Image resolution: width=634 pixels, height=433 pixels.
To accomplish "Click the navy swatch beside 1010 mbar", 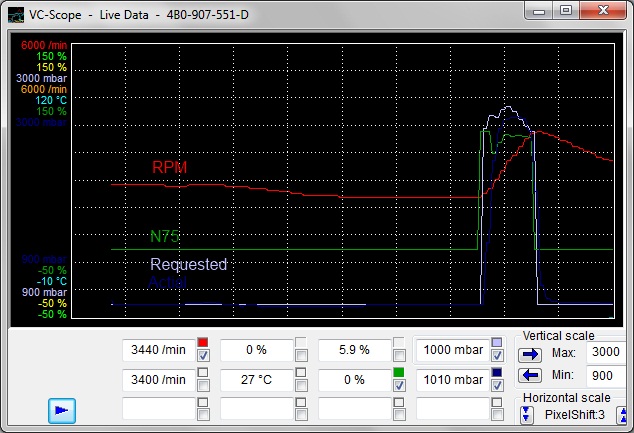I will point(497,372).
